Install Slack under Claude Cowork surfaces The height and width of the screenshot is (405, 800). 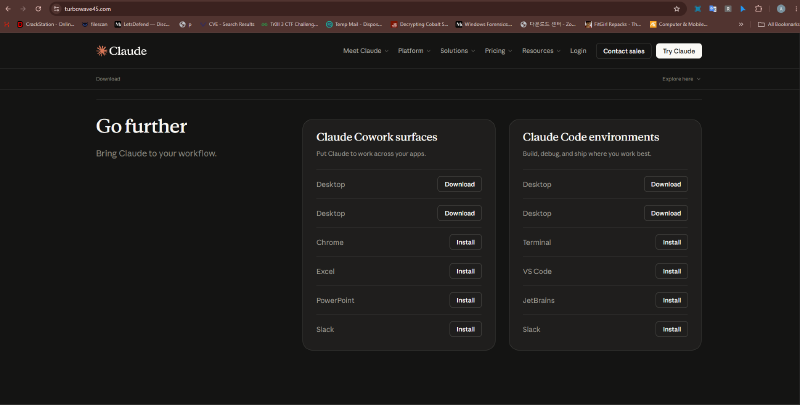pos(465,330)
